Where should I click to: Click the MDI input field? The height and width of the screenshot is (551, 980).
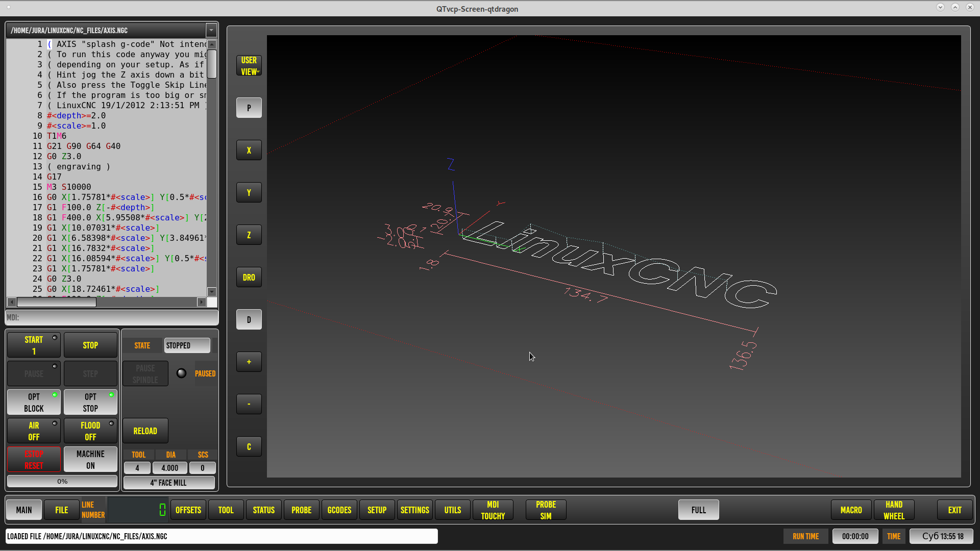112,317
